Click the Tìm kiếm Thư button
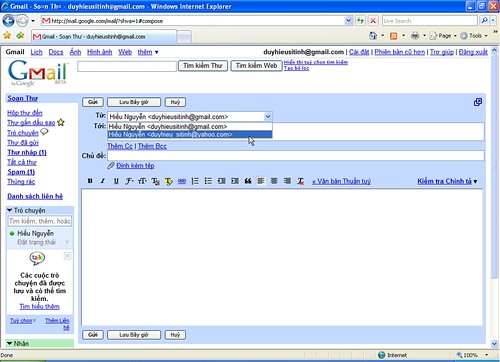 (x=203, y=66)
